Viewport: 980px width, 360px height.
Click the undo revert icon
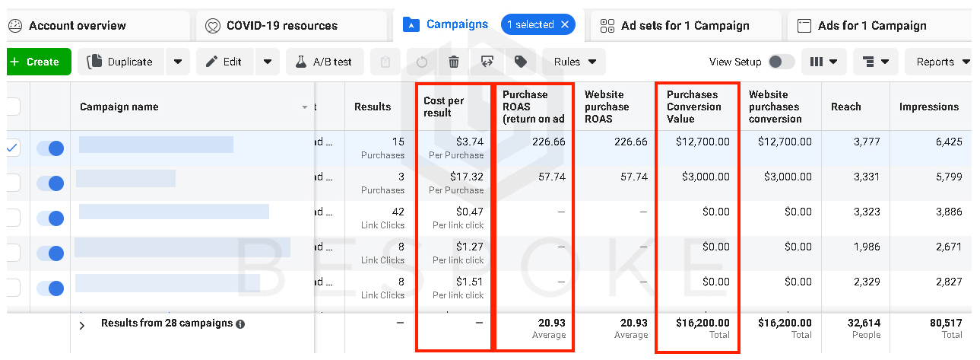tap(423, 62)
